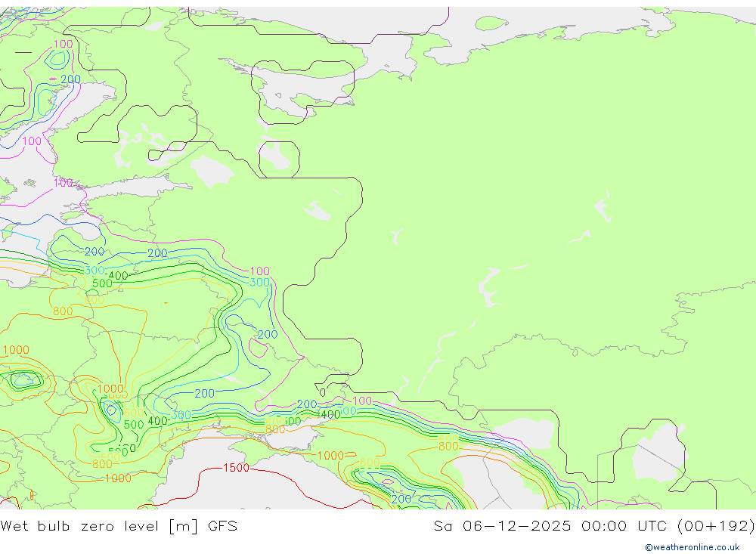Screen dimensions: 756x554
Task: Click the 'Sa 06-12-2025 00:00 UTC (00+192)' timestamp
Action: 594,526
